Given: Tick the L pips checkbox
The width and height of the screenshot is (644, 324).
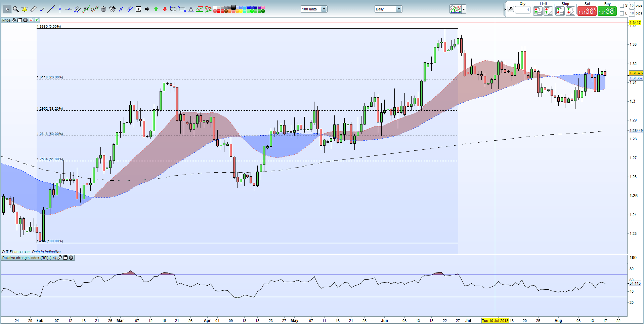Looking at the screenshot, I should coord(622,13).
